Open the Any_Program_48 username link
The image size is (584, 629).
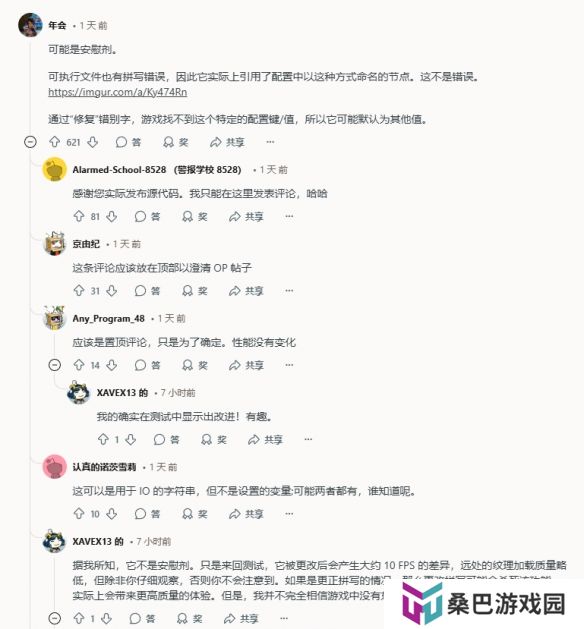pyautogui.click(x=108, y=319)
